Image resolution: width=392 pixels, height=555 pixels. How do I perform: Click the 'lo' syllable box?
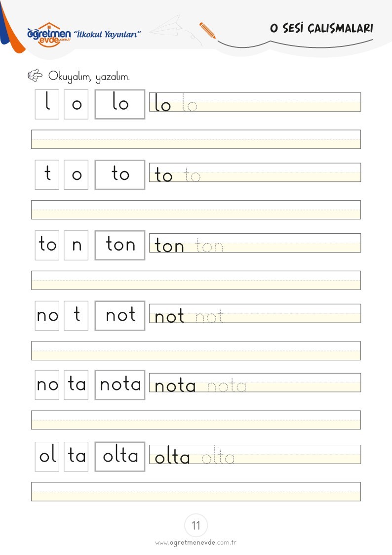coord(120,104)
